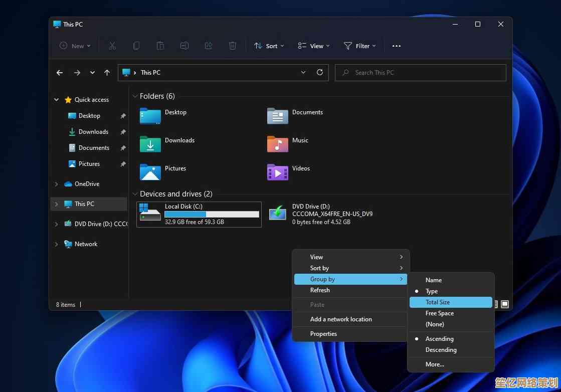Expand the OneDrive tree node
The height and width of the screenshot is (392, 561).
click(x=56, y=184)
